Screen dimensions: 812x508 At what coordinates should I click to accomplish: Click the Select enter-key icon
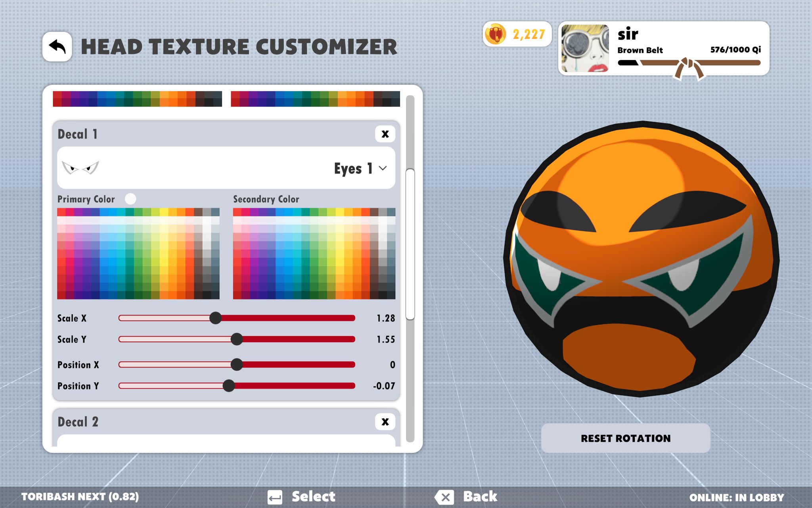point(275,497)
